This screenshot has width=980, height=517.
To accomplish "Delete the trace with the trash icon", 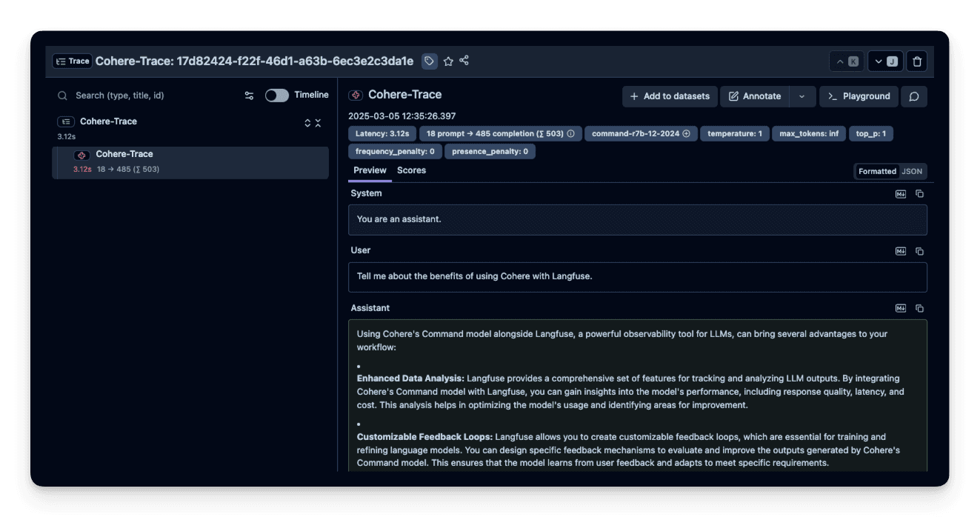I will coord(917,61).
